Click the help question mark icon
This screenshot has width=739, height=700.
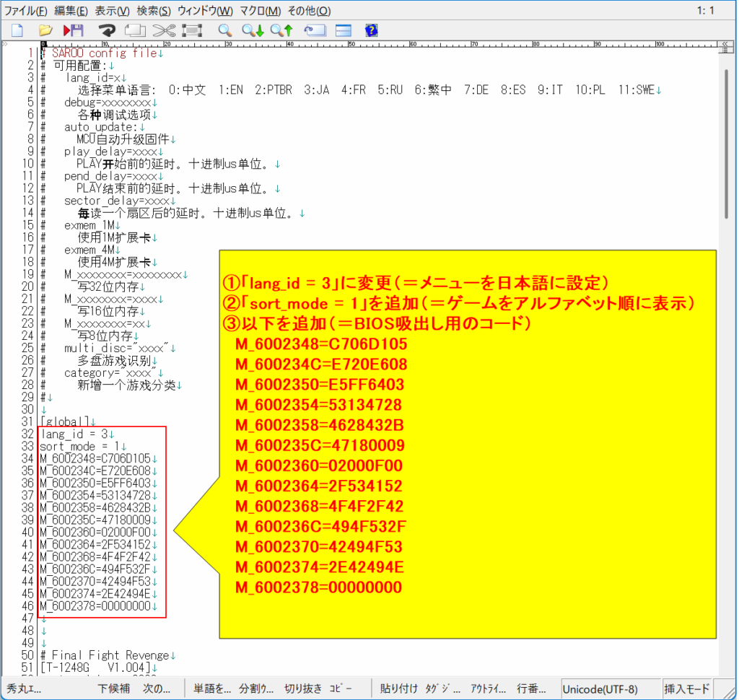[x=372, y=30]
